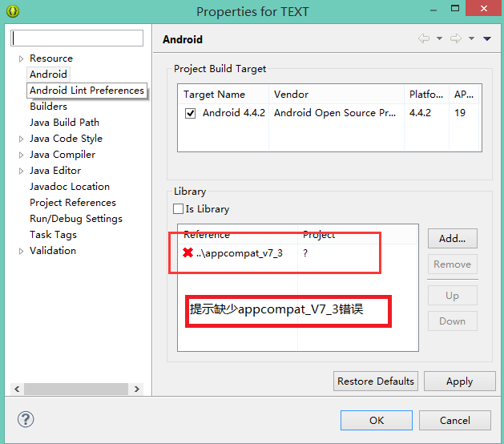Expand the Validation tree node
This screenshot has height=444, width=504.
[x=21, y=251]
